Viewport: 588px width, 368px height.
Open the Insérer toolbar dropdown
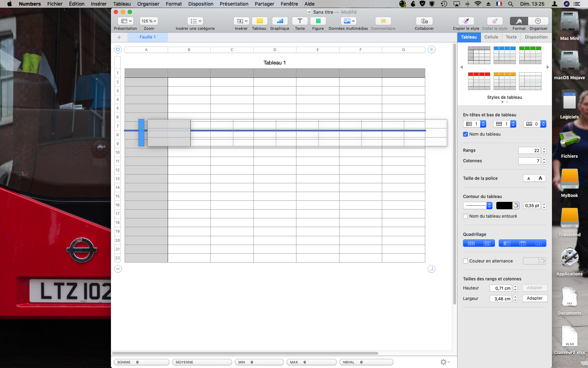tap(241, 21)
